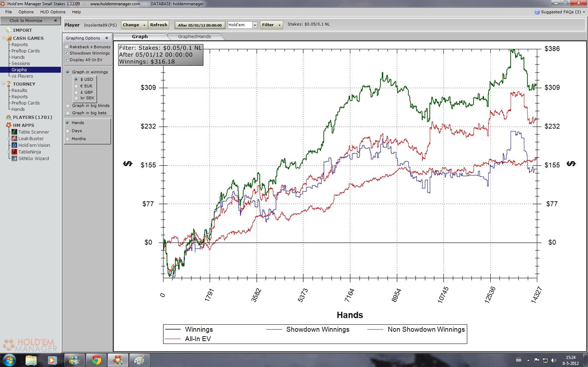
Task: Open SitNGo Wizard icon
Action: (14, 158)
